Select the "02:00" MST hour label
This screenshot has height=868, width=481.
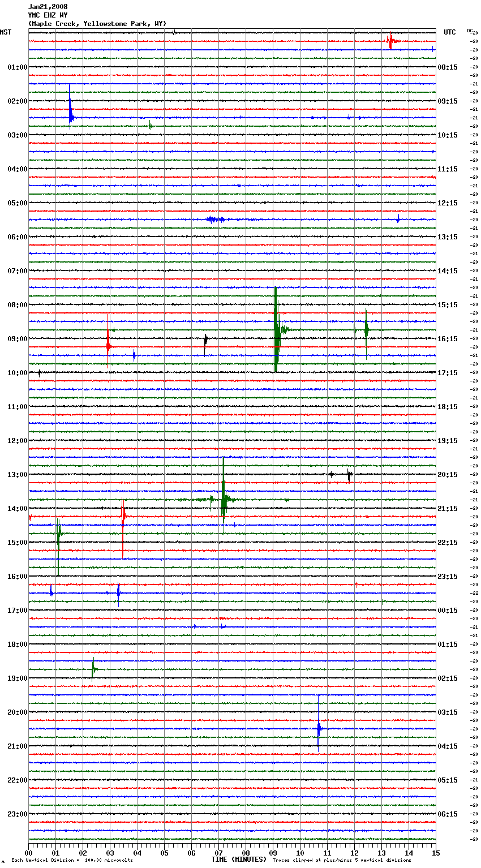(18, 101)
